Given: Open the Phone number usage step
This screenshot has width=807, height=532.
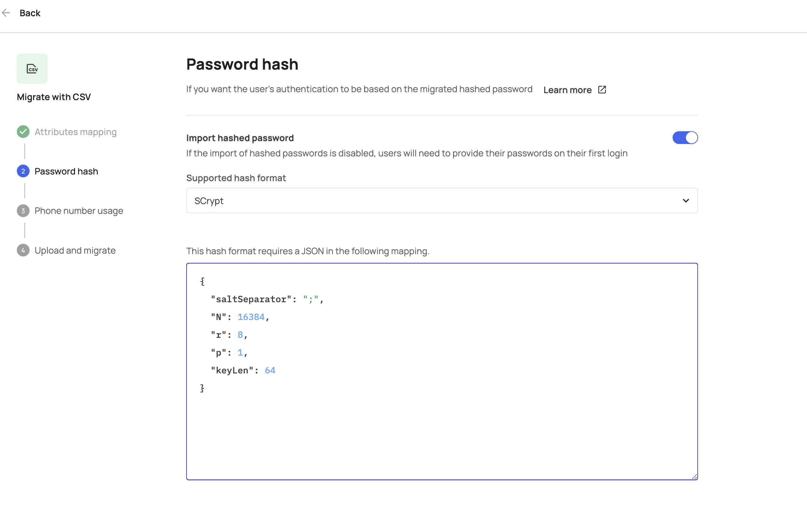Looking at the screenshot, I should point(79,211).
